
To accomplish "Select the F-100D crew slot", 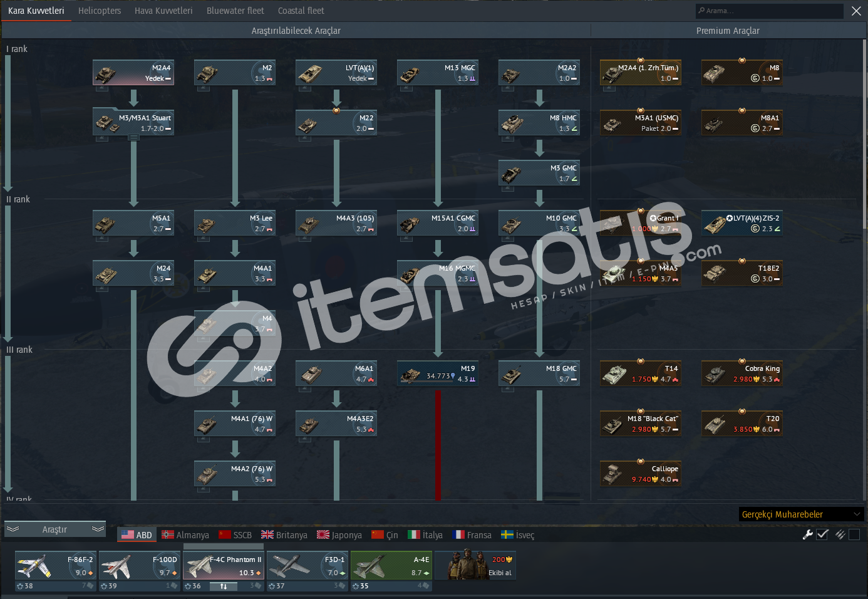I will pyautogui.click(x=140, y=565).
